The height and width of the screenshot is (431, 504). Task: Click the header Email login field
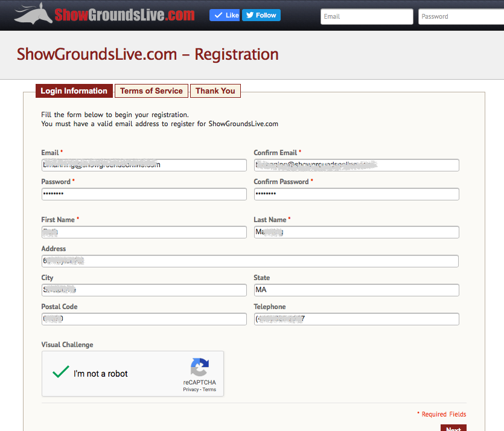(x=367, y=16)
